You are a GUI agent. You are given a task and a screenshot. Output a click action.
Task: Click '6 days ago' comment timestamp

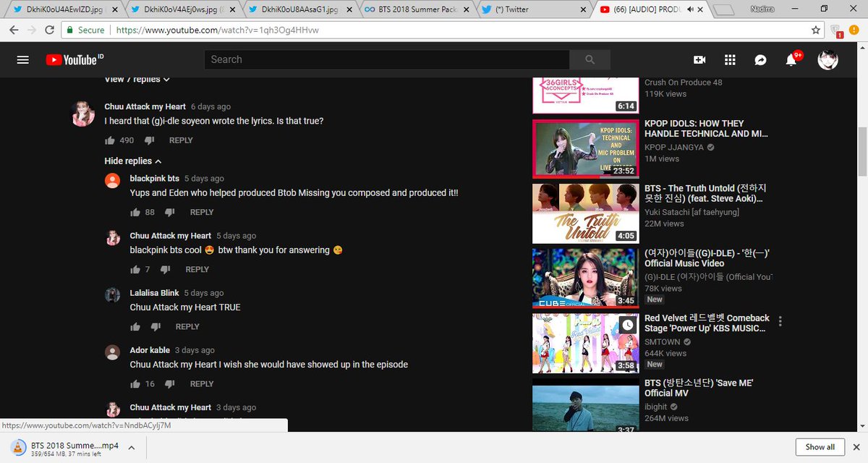coord(210,106)
